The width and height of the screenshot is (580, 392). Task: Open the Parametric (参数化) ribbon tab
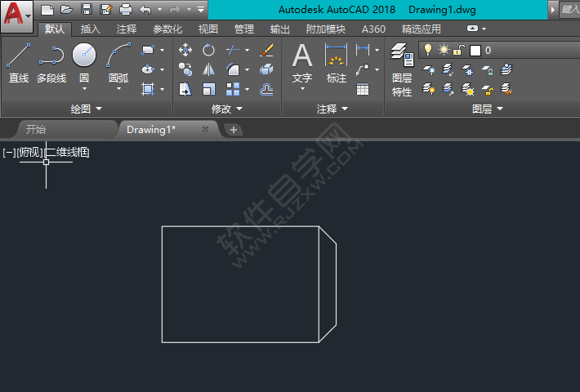click(167, 29)
